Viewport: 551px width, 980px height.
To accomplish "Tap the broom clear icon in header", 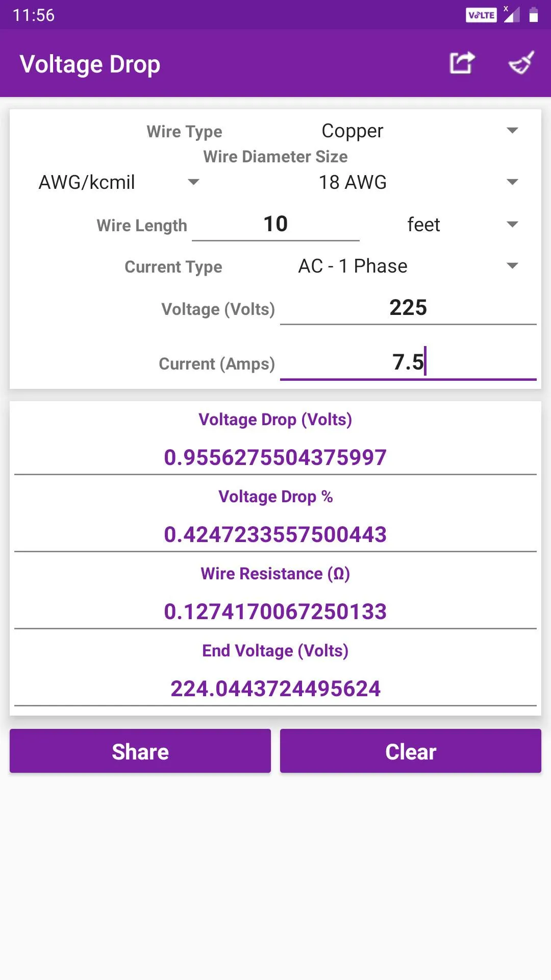I will (521, 63).
